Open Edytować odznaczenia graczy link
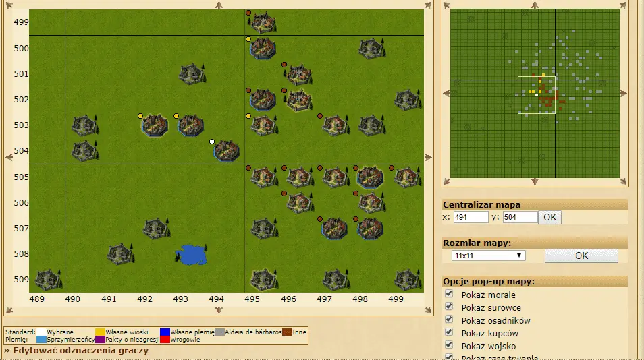This screenshot has height=360, width=644. 80,351
